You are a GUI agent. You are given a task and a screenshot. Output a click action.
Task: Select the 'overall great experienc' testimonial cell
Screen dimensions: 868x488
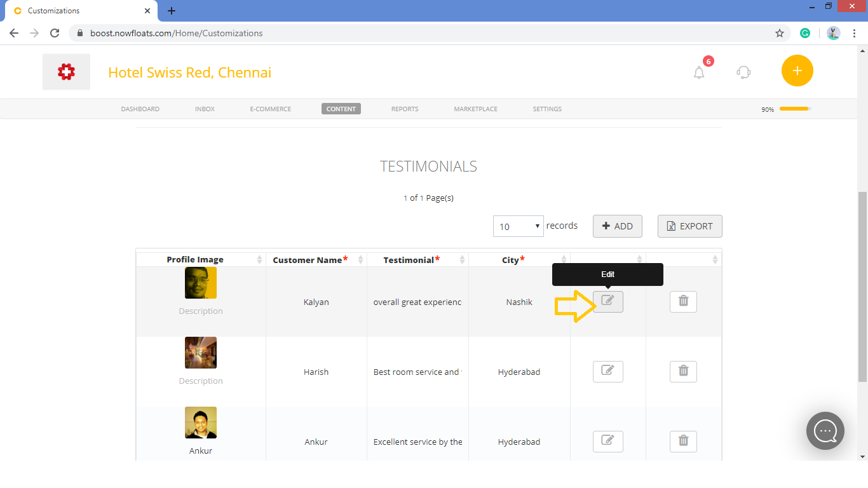pyautogui.click(x=417, y=302)
